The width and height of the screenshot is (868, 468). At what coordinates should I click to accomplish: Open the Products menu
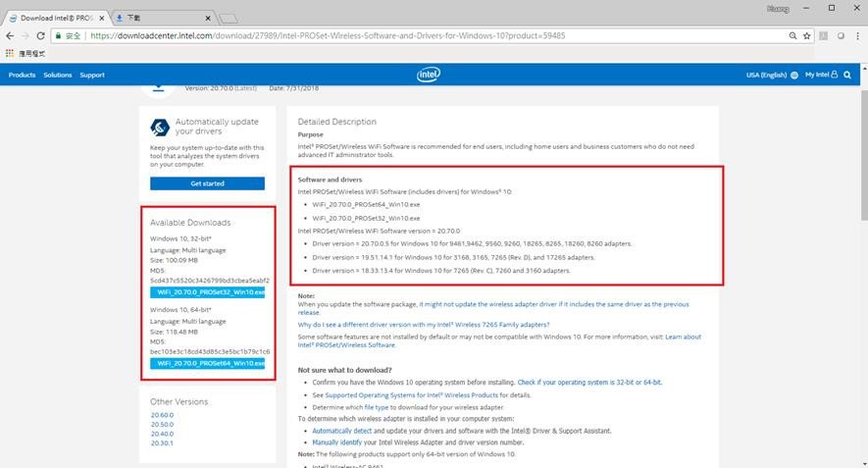(22, 75)
